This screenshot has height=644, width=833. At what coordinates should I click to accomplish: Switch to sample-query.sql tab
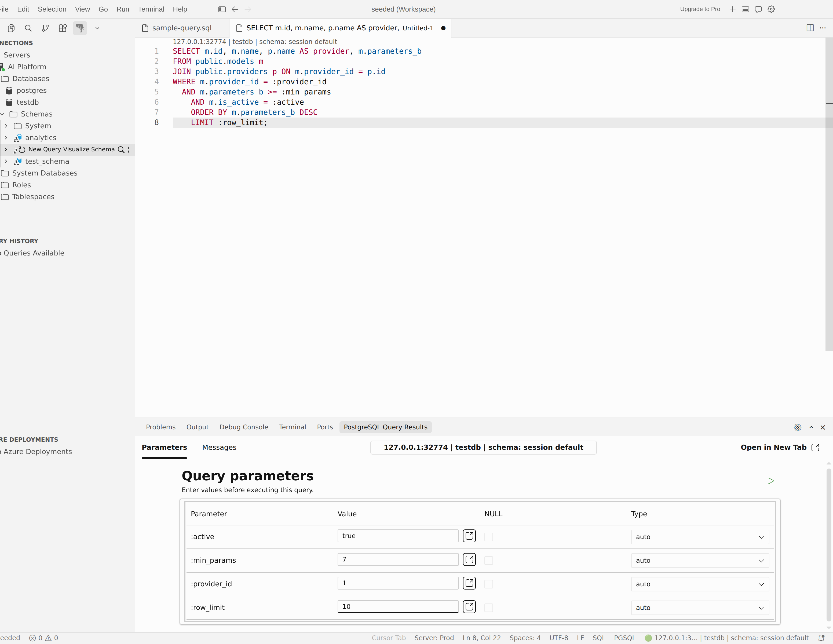point(182,28)
